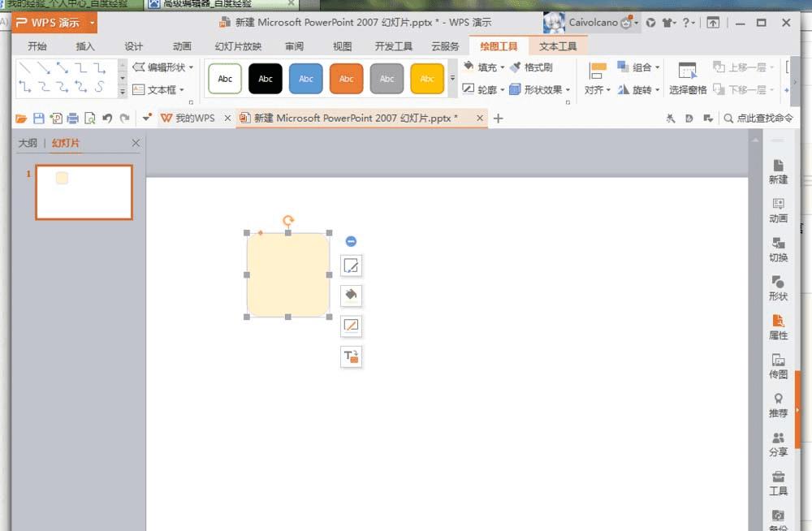Click the floating text tool icon
This screenshot has width=812, height=531.
click(351, 356)
